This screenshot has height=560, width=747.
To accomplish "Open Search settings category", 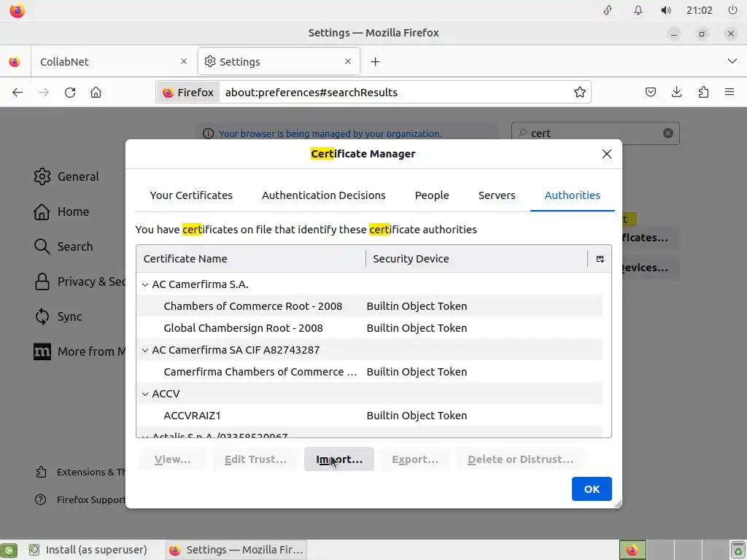I will click(63, 246).
